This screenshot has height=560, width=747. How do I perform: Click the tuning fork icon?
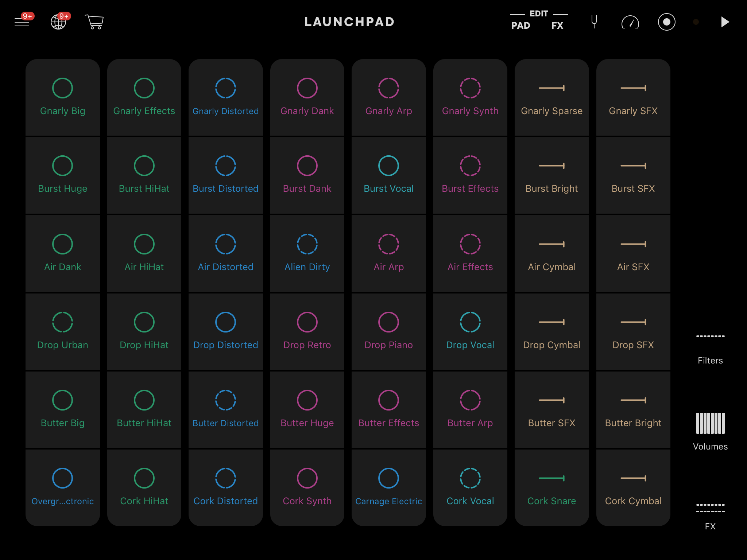[x=594, y=22]
